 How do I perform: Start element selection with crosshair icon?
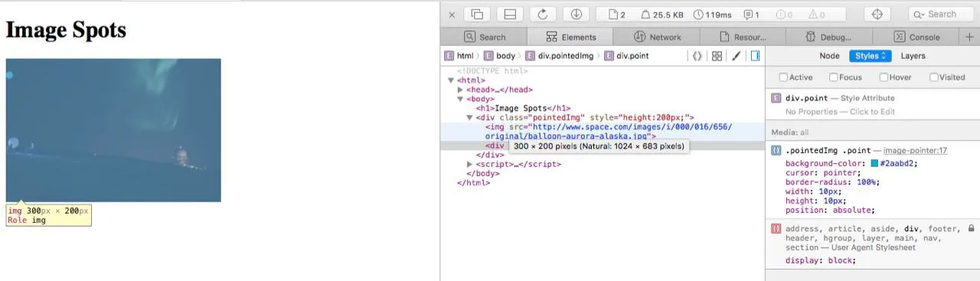877,14
